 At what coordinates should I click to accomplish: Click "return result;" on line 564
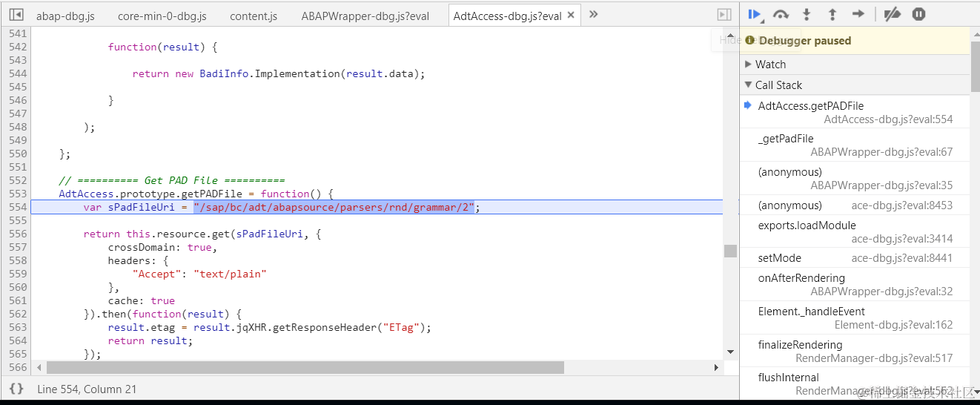pyautogui.click(x=150, y=340)
